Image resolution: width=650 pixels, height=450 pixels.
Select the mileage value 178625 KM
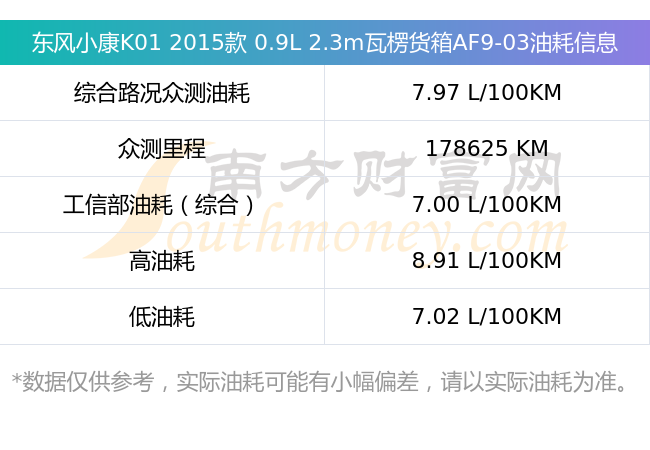coord(487,148)
